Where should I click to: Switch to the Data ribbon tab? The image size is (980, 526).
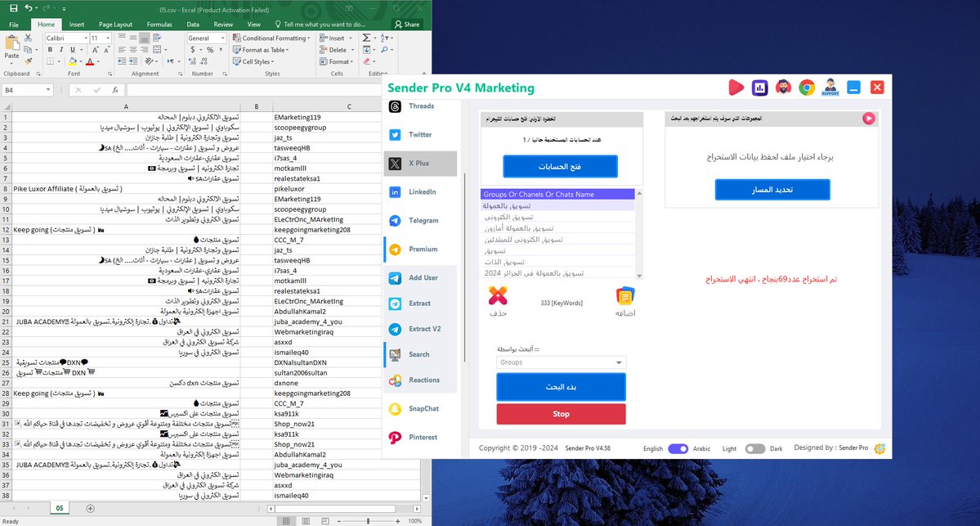[193, 25]
